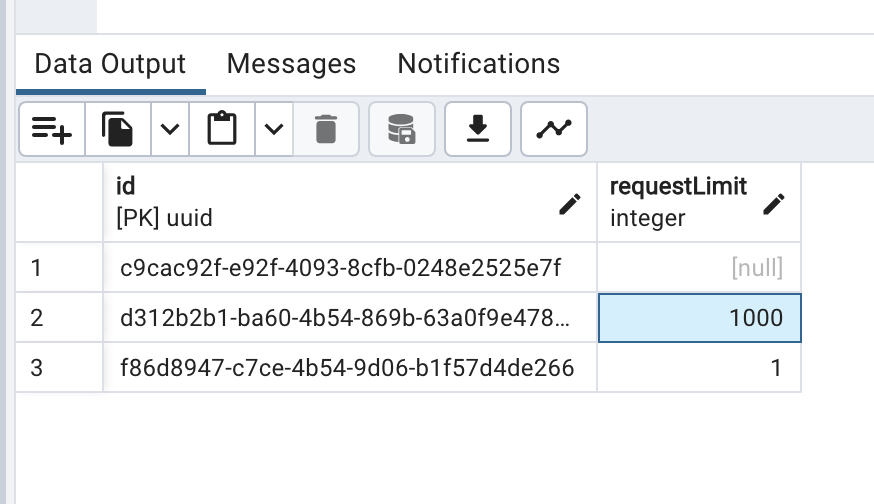874x504 pixels.
Task: Select the Data Output tab
Action: [x=110, y=64]
